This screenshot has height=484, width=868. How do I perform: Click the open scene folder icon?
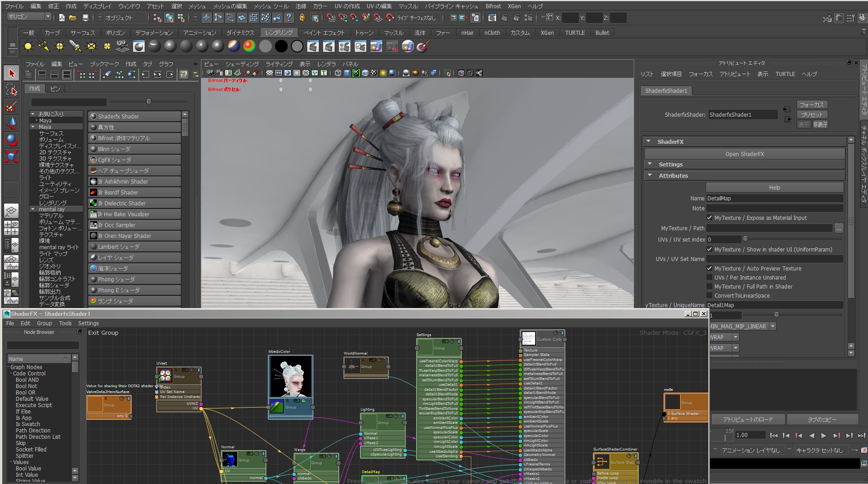(x=73, y=18)
